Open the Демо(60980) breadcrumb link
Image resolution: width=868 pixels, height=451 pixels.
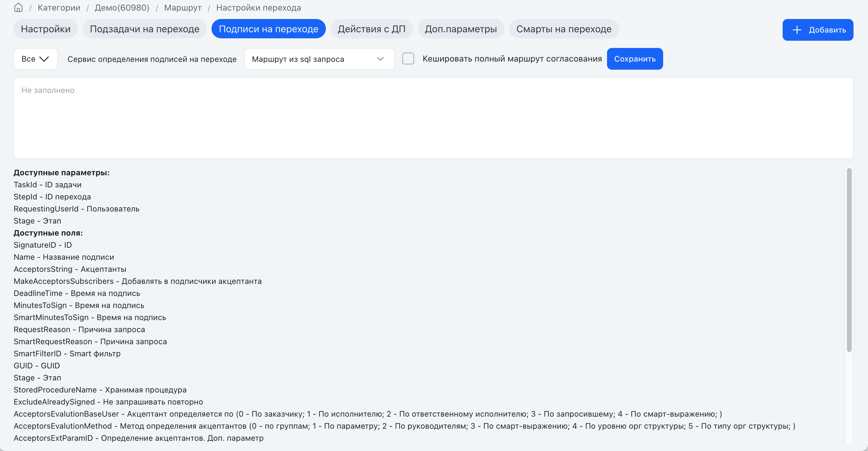(x=122, y=8)
